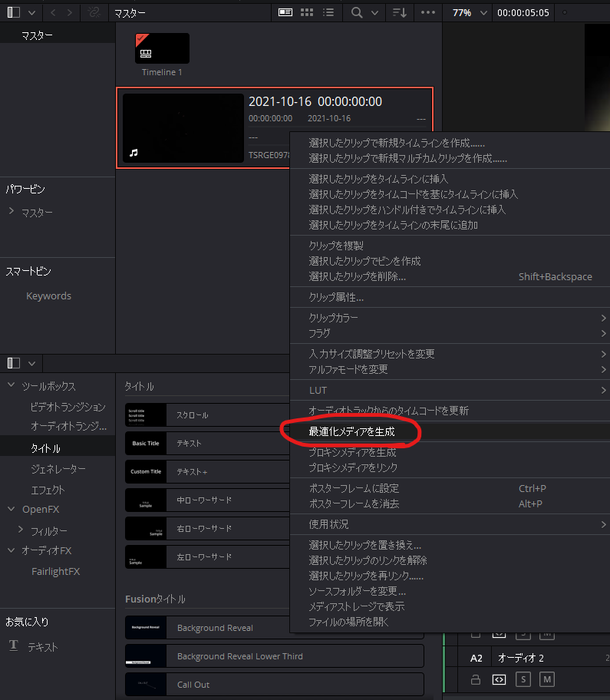Open クリップ属性... from context menu
This screenshot has height=700, width=610.
[x=450, y=297]
